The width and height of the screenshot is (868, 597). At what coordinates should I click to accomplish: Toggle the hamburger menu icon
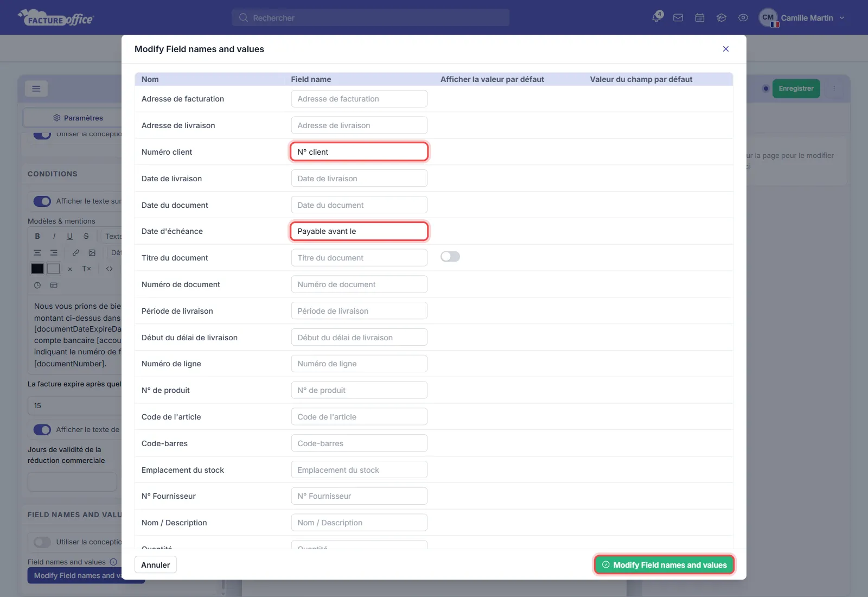click(36, 88)
